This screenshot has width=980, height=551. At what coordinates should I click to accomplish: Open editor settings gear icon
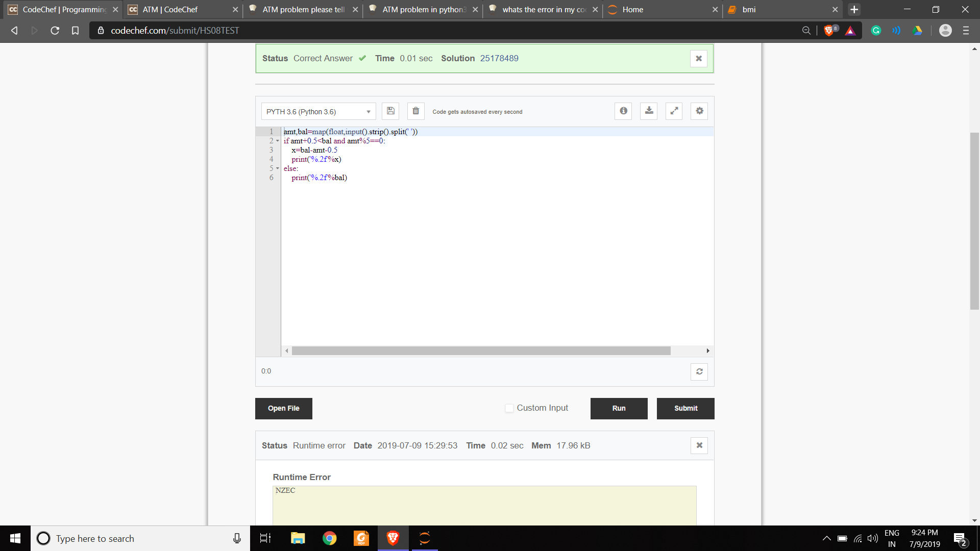(699, 111)
